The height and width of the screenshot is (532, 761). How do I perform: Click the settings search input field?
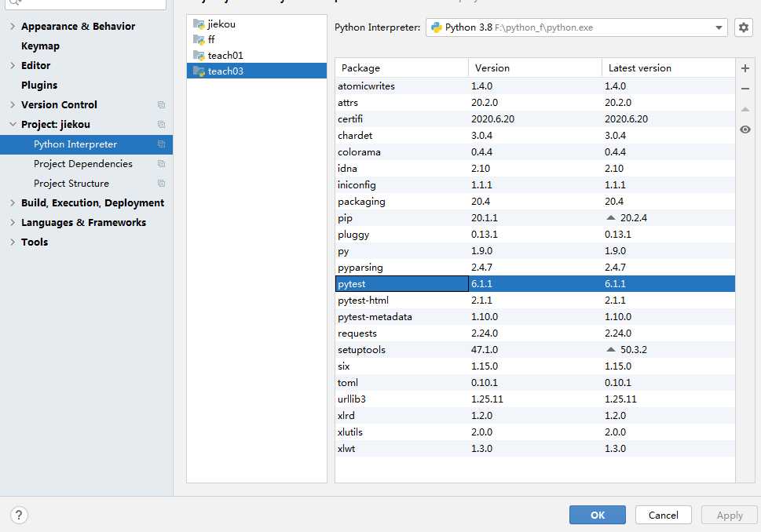click(x=87, y=3)
